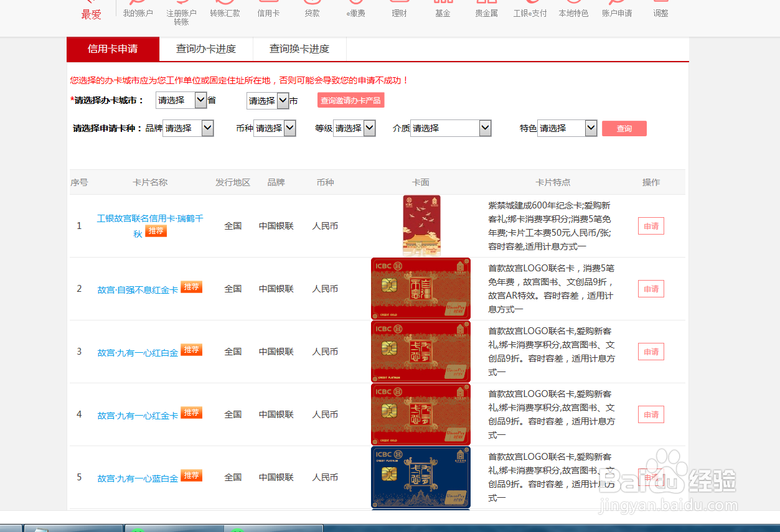The image size is (780, 532).
Task: Select the 理财 wealth management icon
Action: [399, 9]
